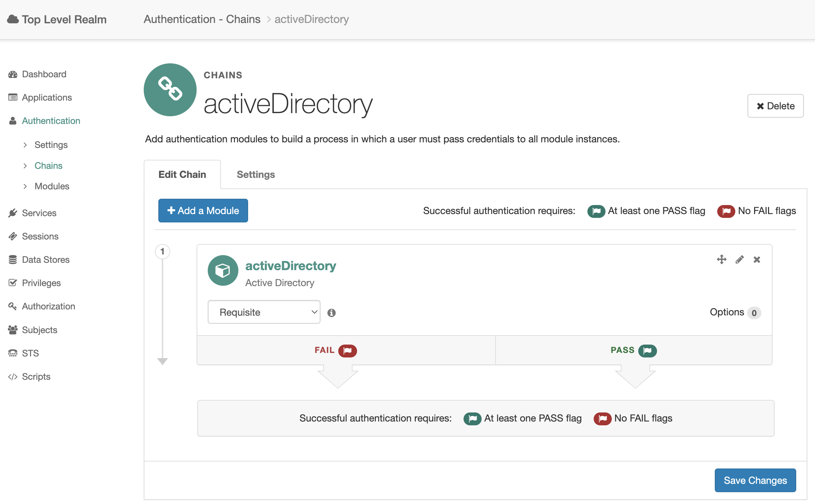The image size is (815, 504).
Task: Open the Requisite criteria dropdown
Action: pos(264,312)
